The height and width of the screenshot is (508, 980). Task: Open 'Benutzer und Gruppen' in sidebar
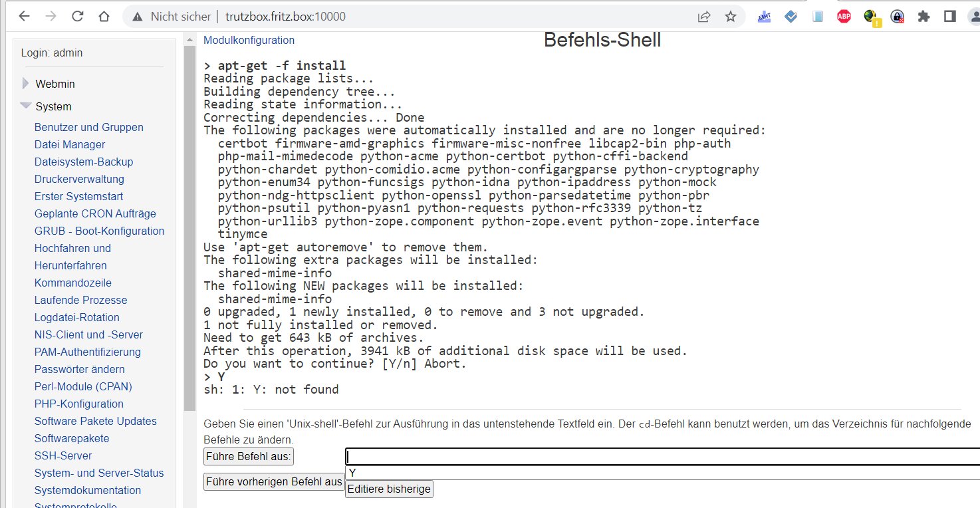[88, 127]
